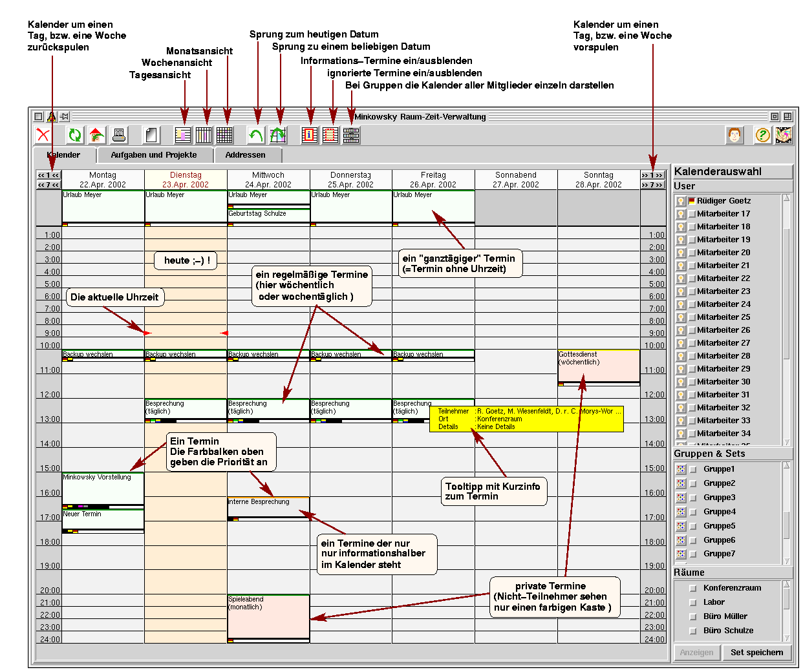Enable the Mitarbeiter 17 checkbox
The width and height of the screenshot is (803, 672).
(692, 214)
